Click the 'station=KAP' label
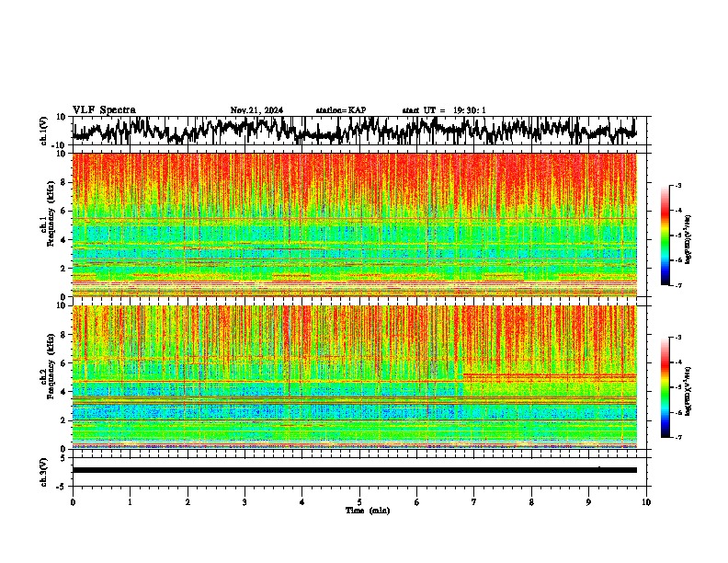Screen dimensions: 728x563 pyautogui.click(x=341, y=110)
